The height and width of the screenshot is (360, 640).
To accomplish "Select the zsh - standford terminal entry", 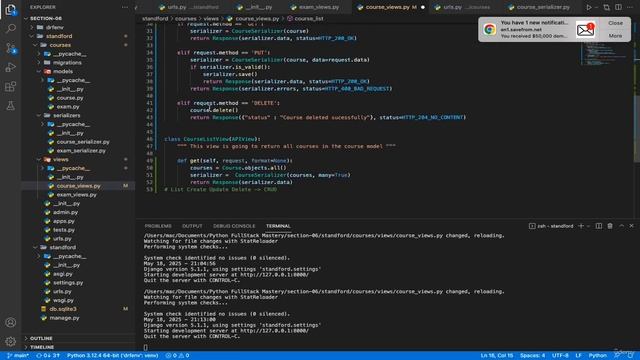I will tap(551, 226).
